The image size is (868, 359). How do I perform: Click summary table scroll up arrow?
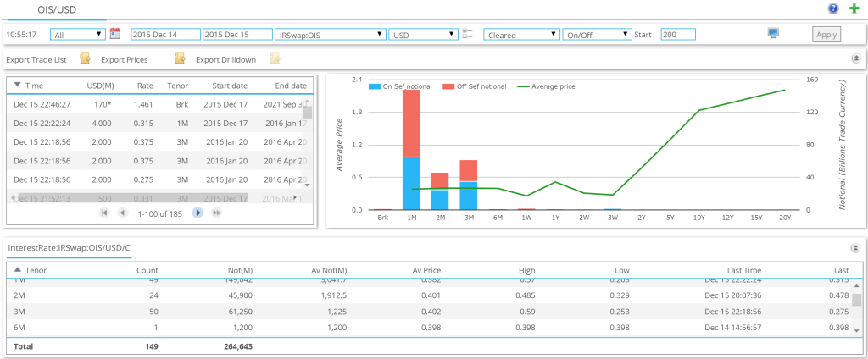pyautogui.click(x=856, y=285)
